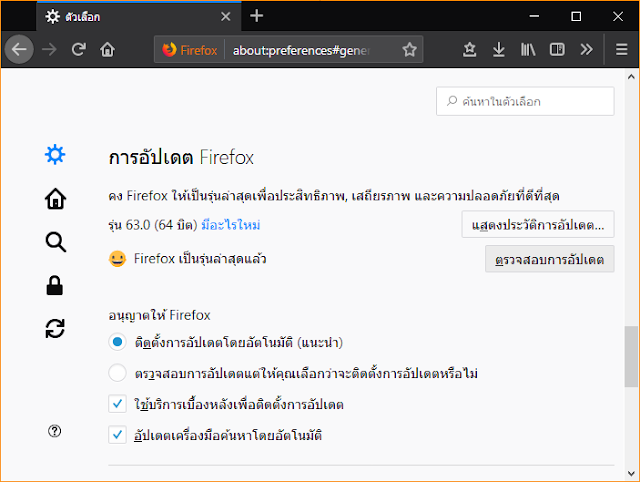This screenshot has height=482, width=640.
Task: Open the Library books icon
Action: (x=528, y=50)
